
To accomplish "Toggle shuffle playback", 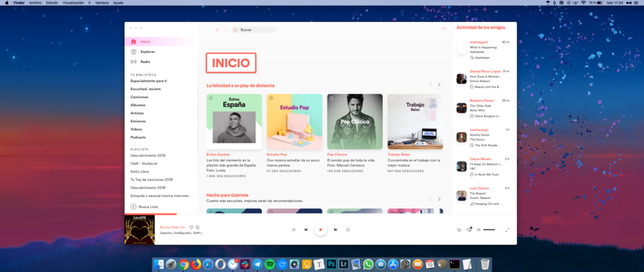I will click(x=293, y=230).
